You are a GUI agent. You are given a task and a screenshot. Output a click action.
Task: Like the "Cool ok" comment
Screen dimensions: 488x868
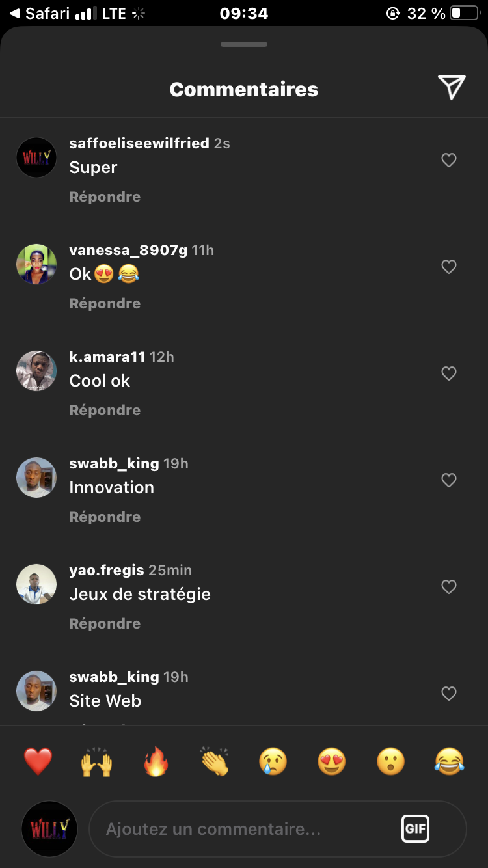point(449,373)
